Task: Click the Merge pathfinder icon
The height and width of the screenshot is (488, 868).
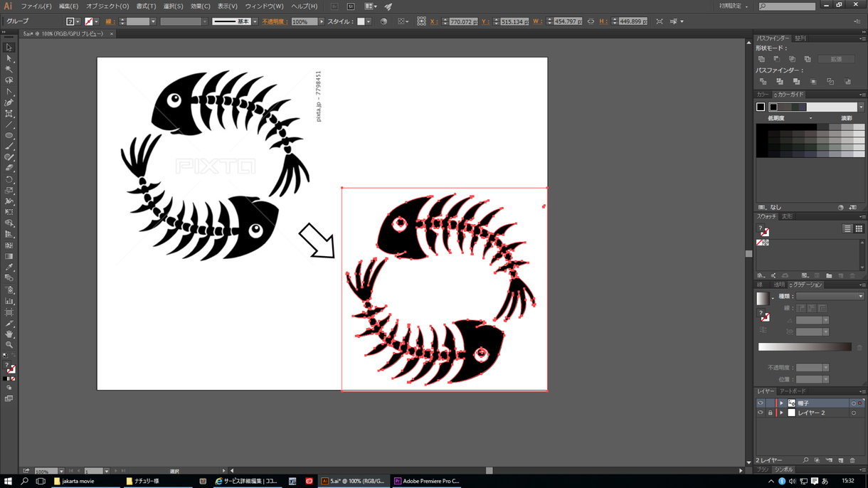Action: 796,82
